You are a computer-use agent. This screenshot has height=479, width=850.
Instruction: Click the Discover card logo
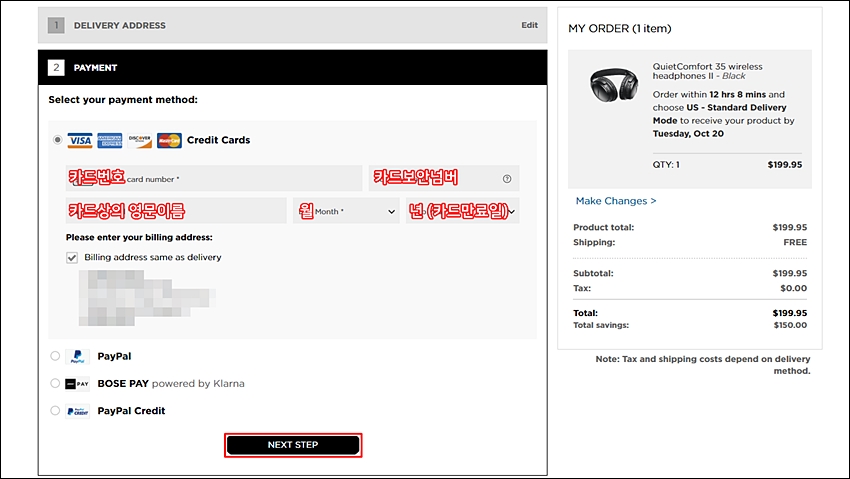coord(140,140)
